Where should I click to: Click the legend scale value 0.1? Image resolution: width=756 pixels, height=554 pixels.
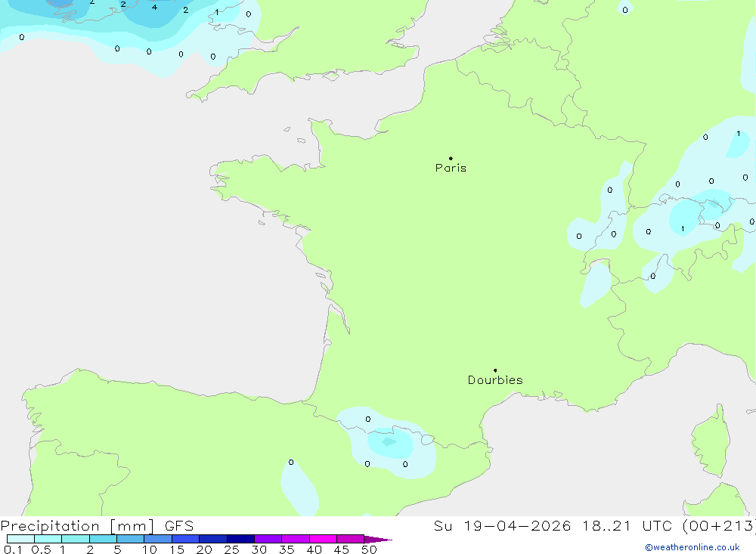tap(13, 549)
